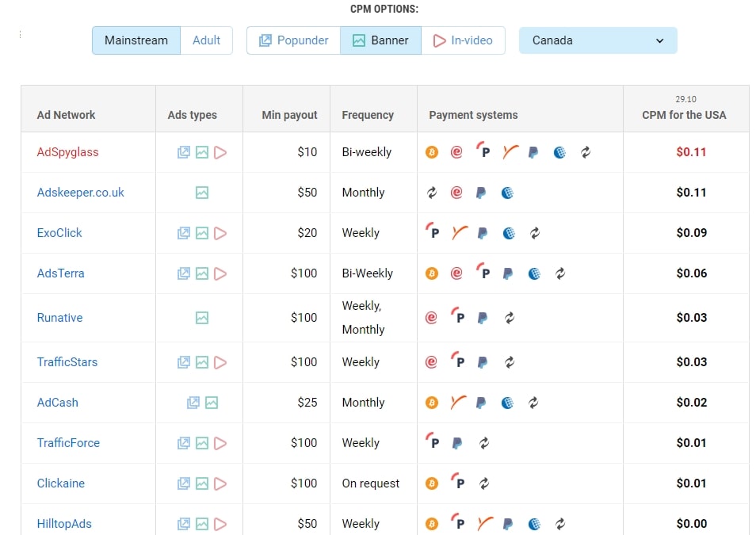This screenshot has height=535, width=756.
Task: Choose the Popunder ad format
Action: pos(293,40)
